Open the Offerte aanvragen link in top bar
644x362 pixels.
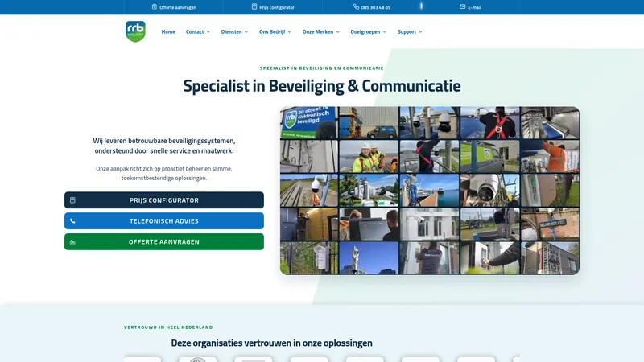178,7
